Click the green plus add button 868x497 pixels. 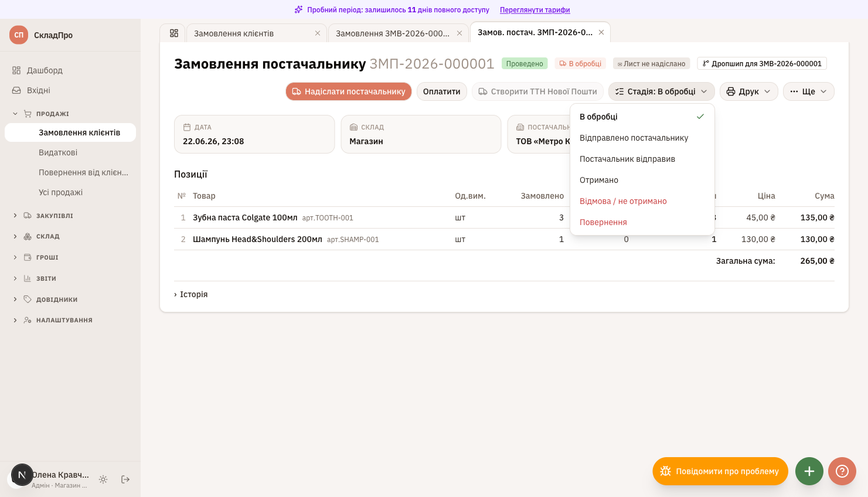click(809, 471)
